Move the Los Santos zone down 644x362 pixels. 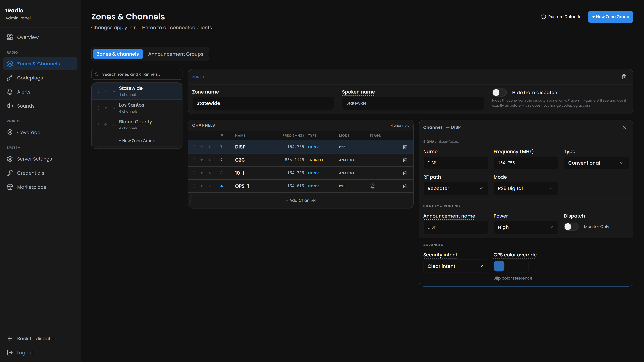coord(114,108)
